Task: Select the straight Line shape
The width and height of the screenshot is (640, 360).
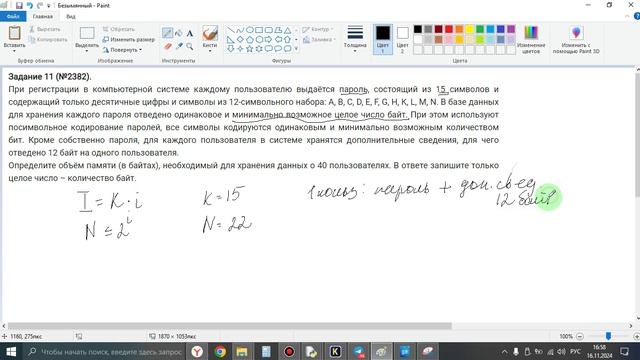Action: 231,30
